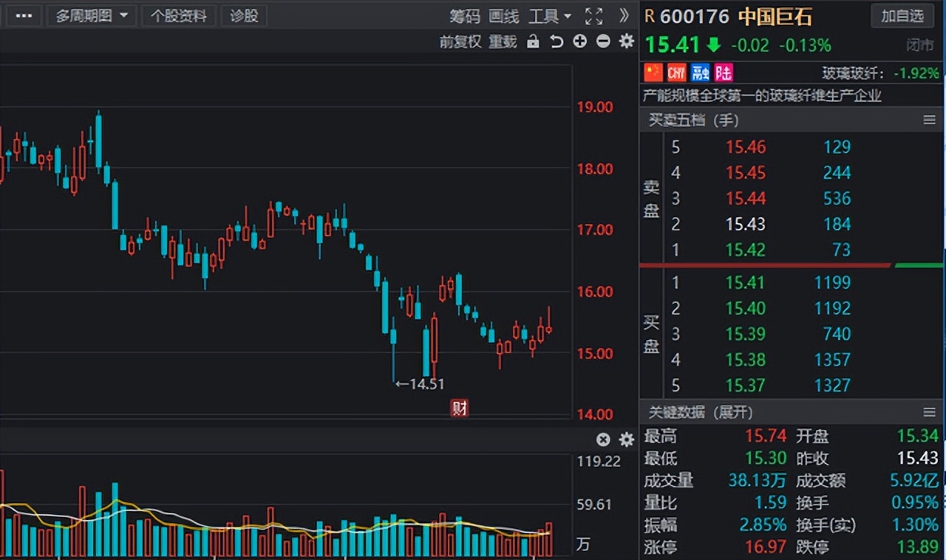946x560 pixels.
Task: Click the undo arrow above the chart
Action: pyautogui.click(x=557, y=41)
